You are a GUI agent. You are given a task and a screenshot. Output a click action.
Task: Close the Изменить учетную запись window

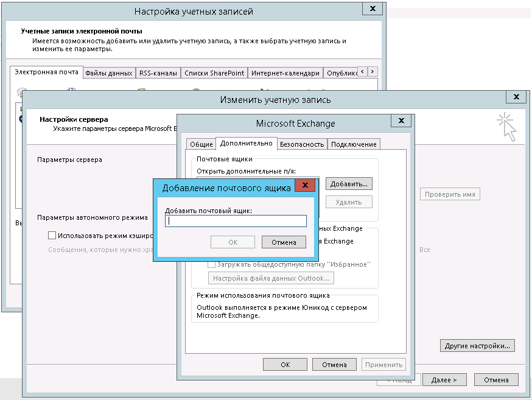pos(516,97)
